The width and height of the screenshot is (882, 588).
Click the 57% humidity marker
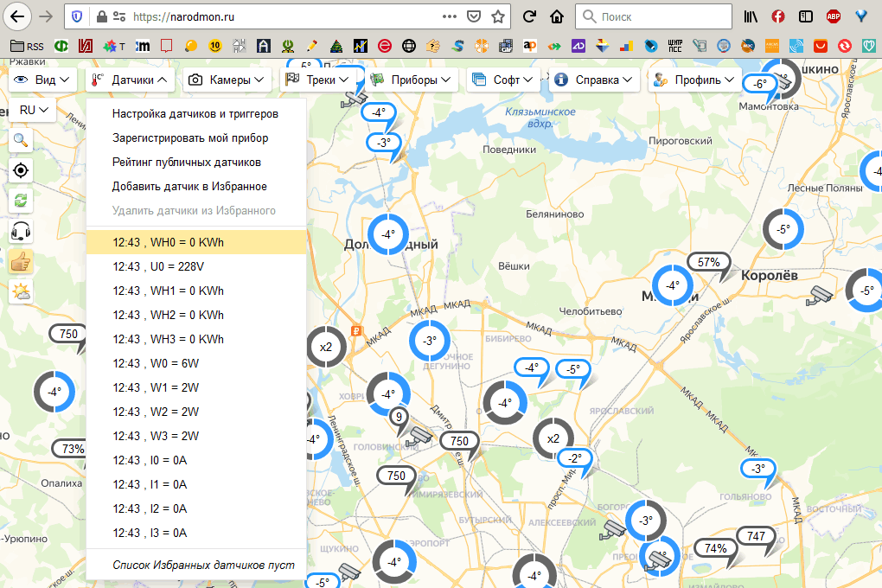click(x=709, y=262)
